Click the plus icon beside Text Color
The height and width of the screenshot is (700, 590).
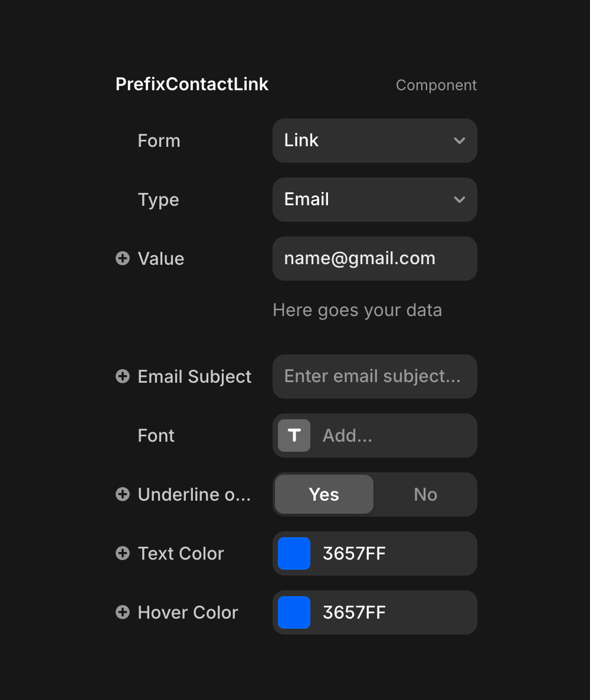[x=123, y=553]
